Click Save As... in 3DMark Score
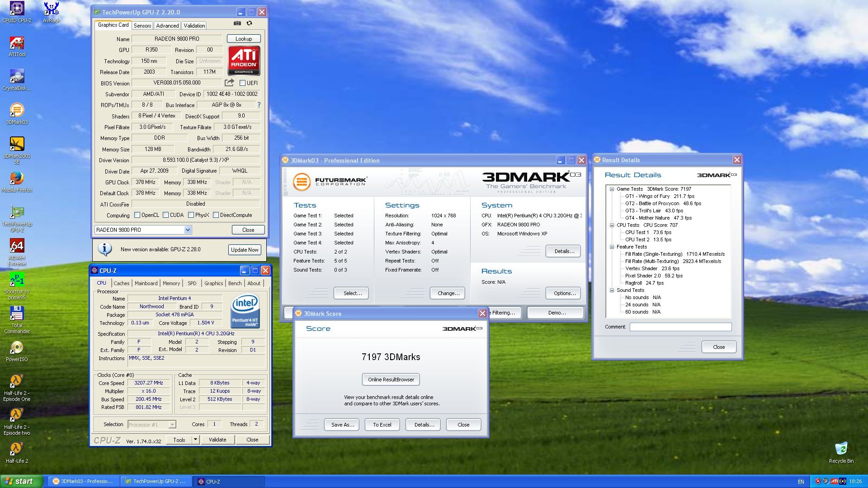868x488 pixels. point(342,425)
